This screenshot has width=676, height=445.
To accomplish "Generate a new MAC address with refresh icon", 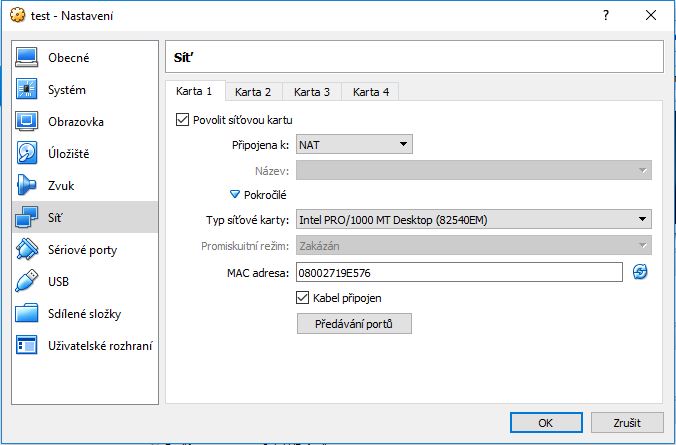I will pos(640,272).
